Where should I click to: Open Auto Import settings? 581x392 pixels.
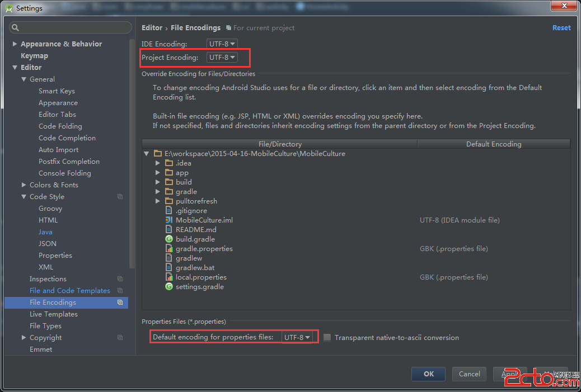click(59, 149)
